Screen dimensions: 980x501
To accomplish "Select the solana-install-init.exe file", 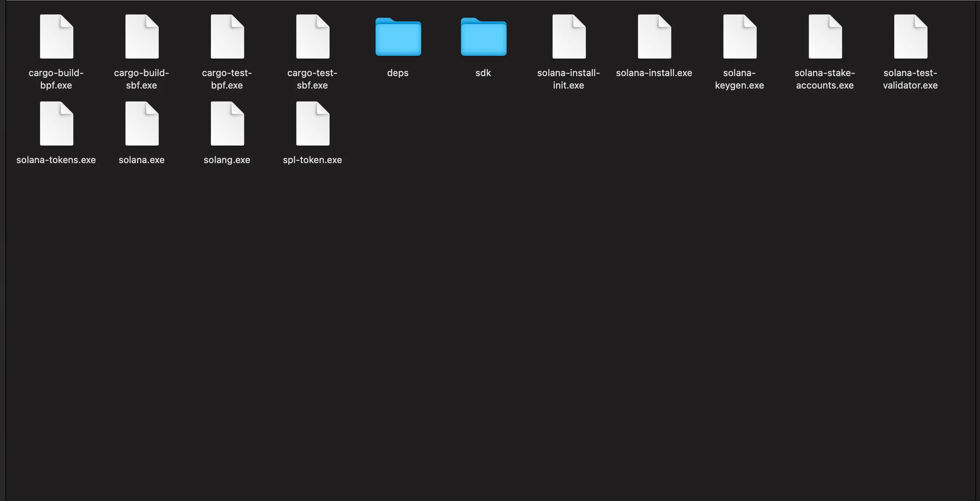I will [568, 36].
